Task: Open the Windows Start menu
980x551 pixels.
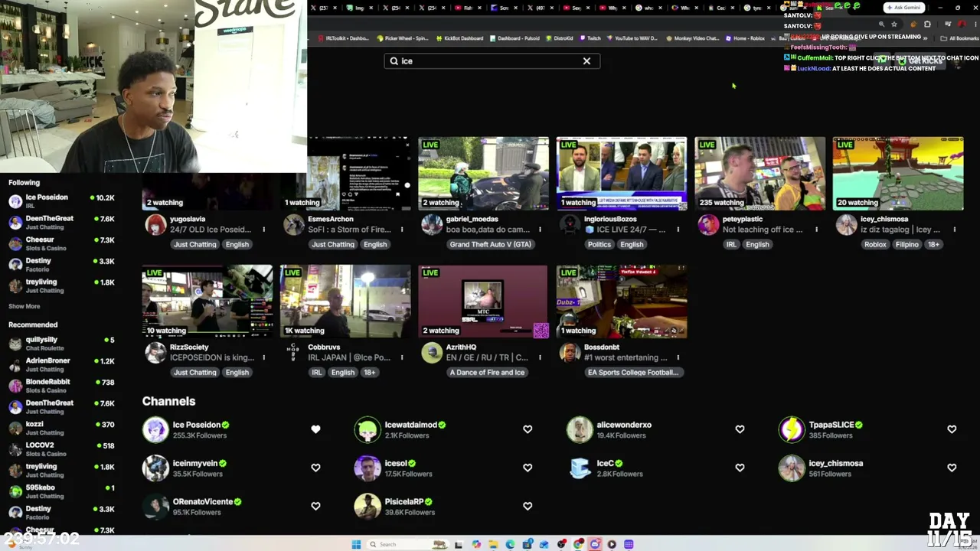Action: [x=356, y=544]
